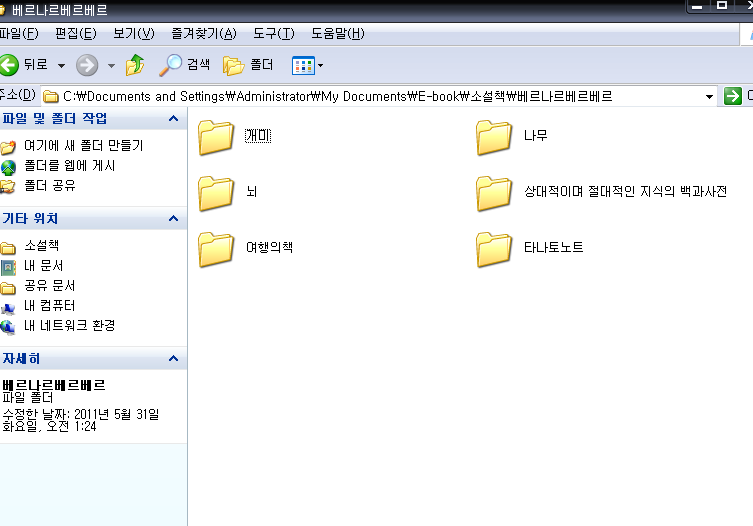The width and height of the screenshot is (753, 526).
Task: Open the Views button dropdown arrow
Action: tap(320, 65)
